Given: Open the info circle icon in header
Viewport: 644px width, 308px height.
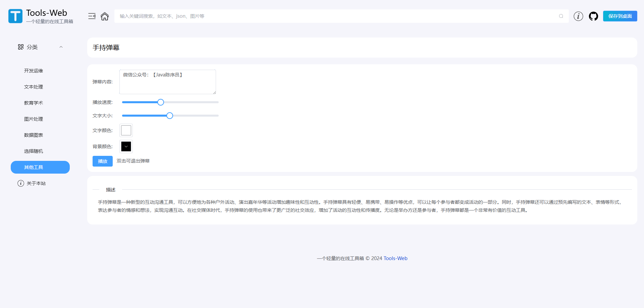Looking at the screenshot, I should tap(578, 16).
